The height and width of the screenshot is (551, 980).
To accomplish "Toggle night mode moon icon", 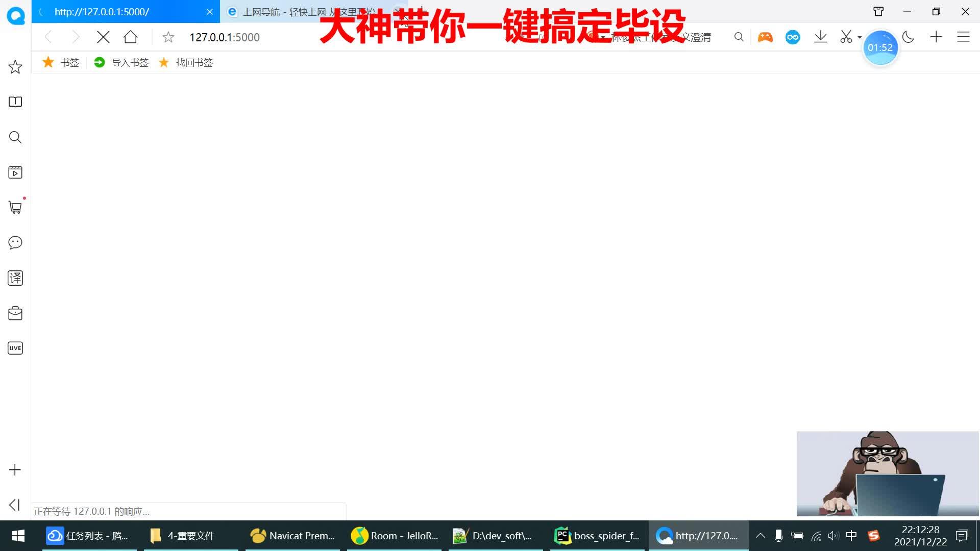I will point(908,37).
